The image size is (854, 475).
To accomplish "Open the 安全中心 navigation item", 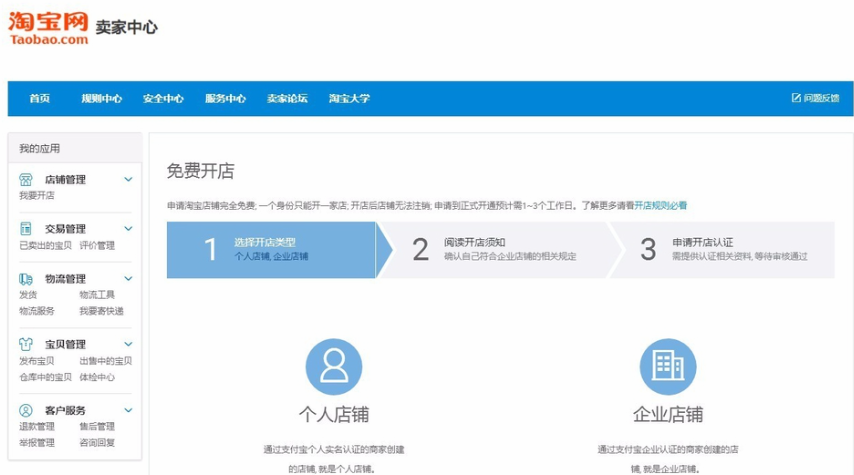I will tap(163, 98).
